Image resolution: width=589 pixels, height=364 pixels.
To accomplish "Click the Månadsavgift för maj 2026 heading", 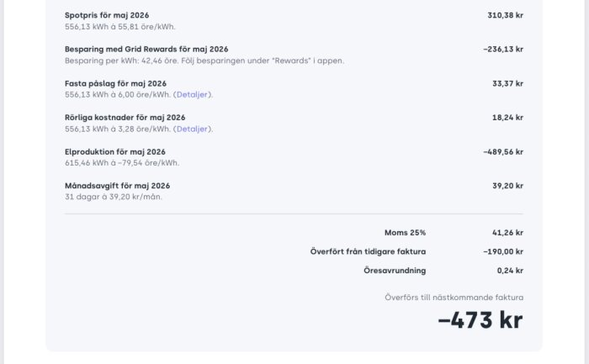I will pos(117,186).
